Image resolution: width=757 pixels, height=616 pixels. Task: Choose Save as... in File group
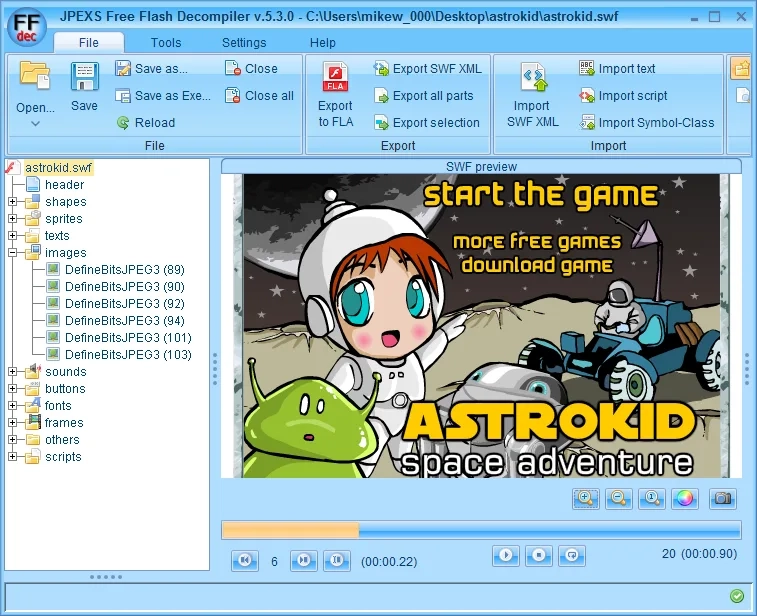(152, 69)
